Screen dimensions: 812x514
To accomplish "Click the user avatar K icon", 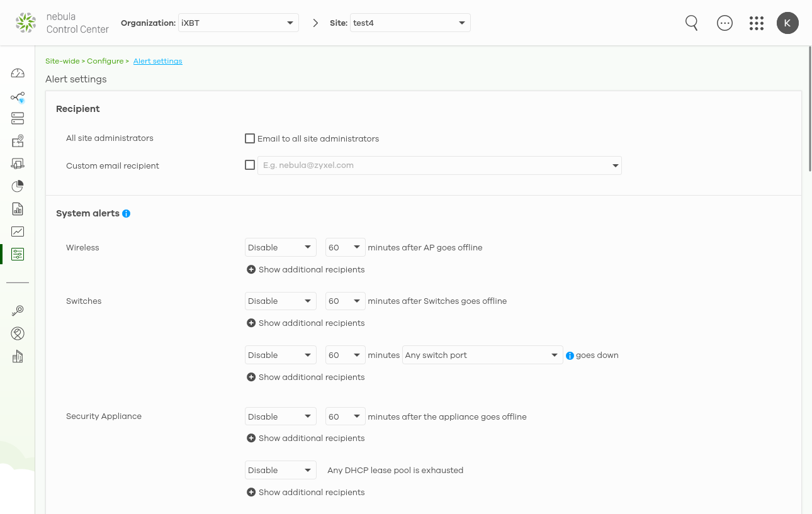I will (x=787, y=23).
